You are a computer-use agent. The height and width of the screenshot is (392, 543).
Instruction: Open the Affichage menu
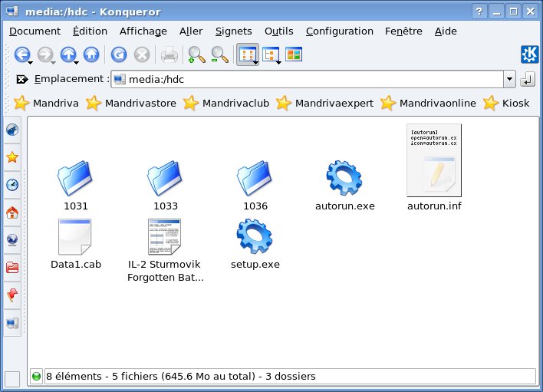(x=143, y=31)
